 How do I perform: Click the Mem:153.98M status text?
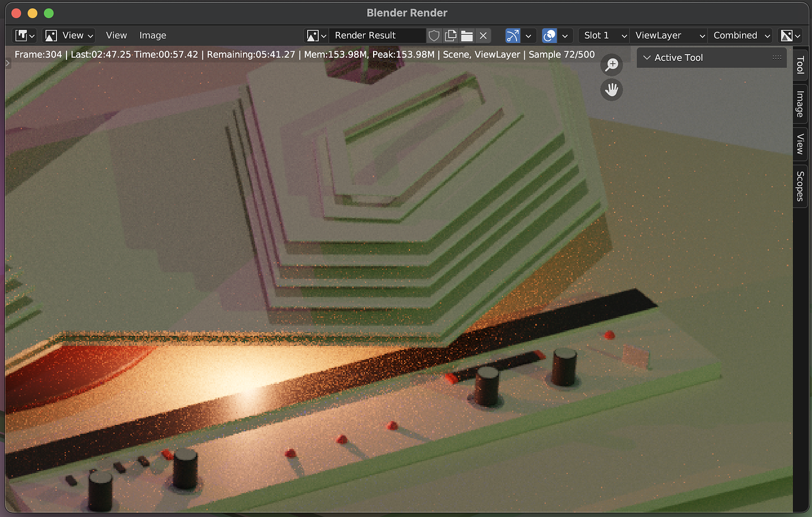[x=337, y=54]
